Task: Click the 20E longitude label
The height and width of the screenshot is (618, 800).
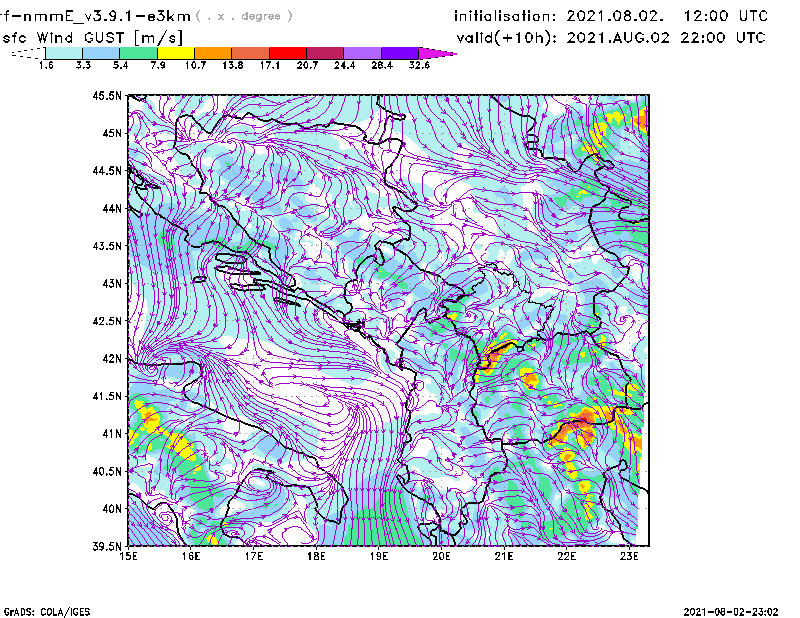Action: pos(441,556)
